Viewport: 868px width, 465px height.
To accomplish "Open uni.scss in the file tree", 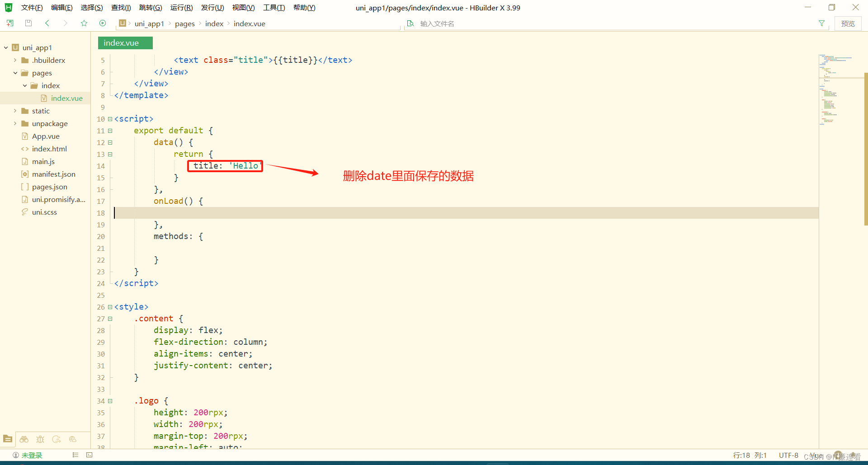I will coord(45,212).
